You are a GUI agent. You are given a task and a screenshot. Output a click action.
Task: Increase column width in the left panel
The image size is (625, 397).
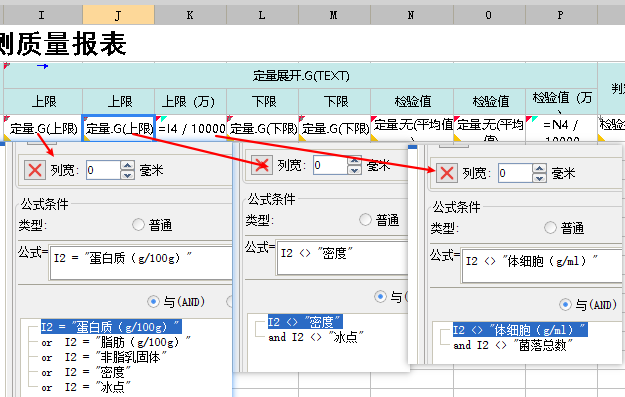127,165
